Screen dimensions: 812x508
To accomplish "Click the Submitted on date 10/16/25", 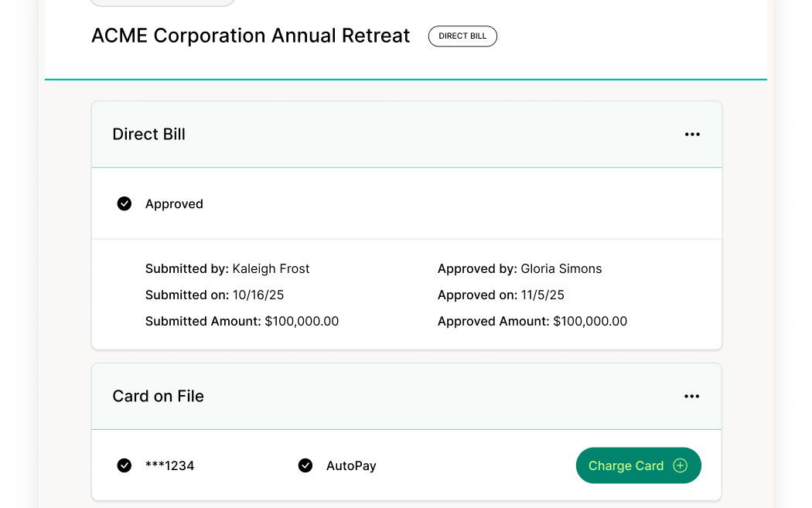I will click(258, 295).
